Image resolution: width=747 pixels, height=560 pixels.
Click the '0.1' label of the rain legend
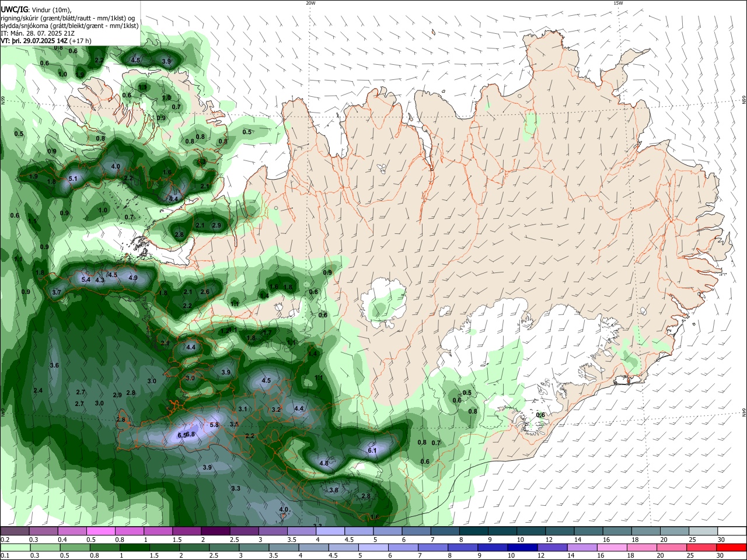tap(5, 556)
